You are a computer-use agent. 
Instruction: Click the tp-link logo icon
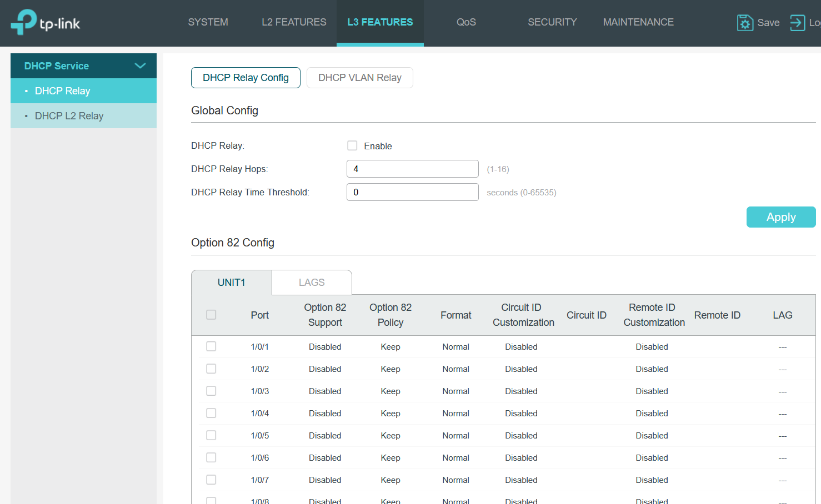coord(24,22)
